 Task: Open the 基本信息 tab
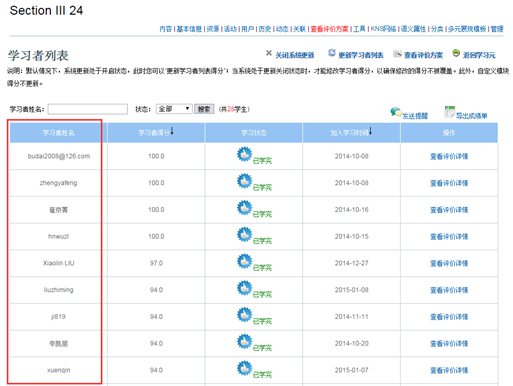[x=189, y=29]
